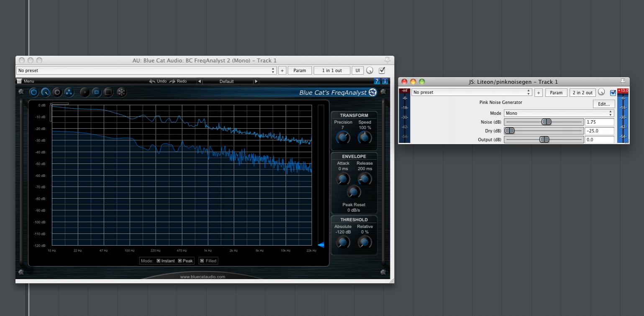This screenshot has height=316, width=644.
Task: Click the Dry (dB) slider handle
Action: click(x=509, y=131)
